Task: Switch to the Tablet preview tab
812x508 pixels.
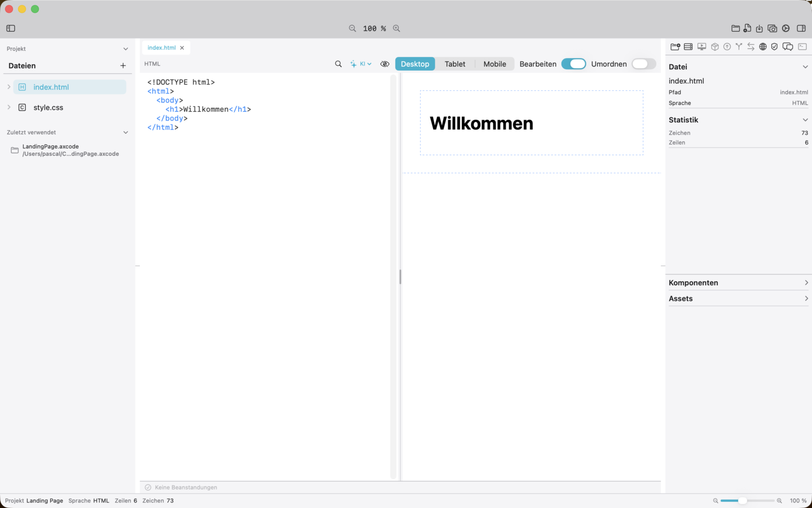Action: tap(455, 64)
